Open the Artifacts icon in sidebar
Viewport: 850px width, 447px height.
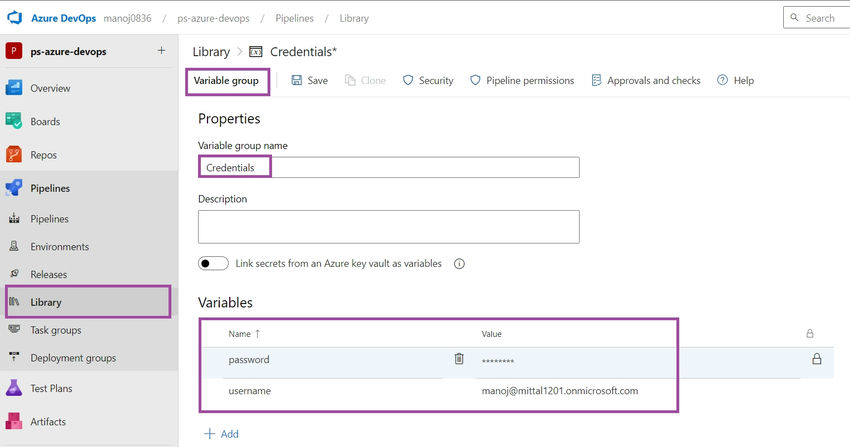14,421
